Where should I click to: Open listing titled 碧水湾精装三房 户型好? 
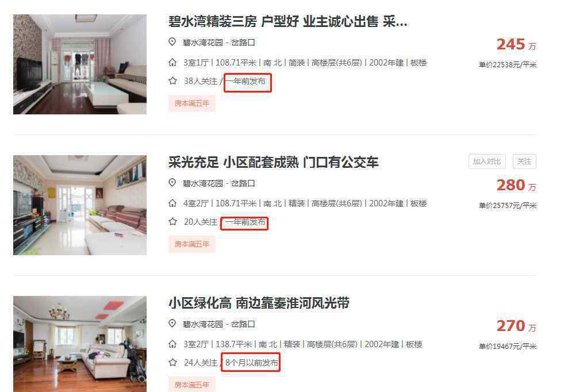coord(288,22)
